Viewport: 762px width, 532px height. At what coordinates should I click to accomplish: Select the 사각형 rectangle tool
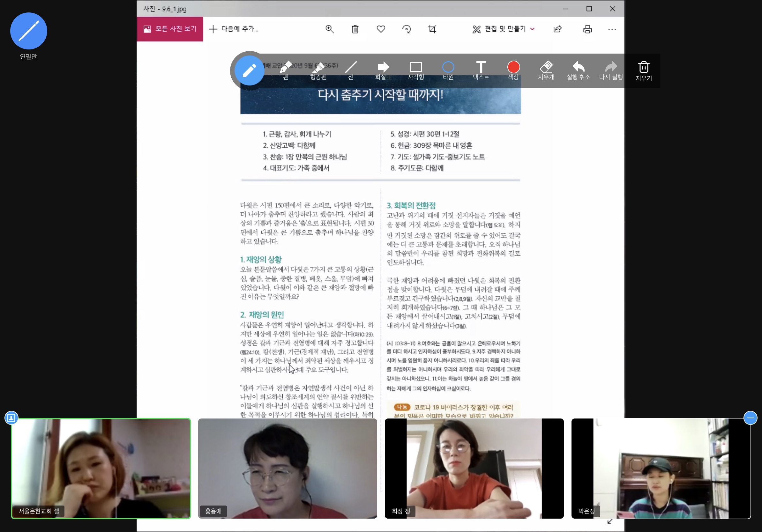click(416, 70)
